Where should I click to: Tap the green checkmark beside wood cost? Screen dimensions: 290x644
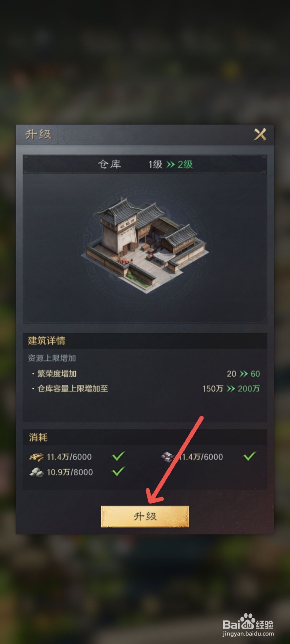pos(118,456)
